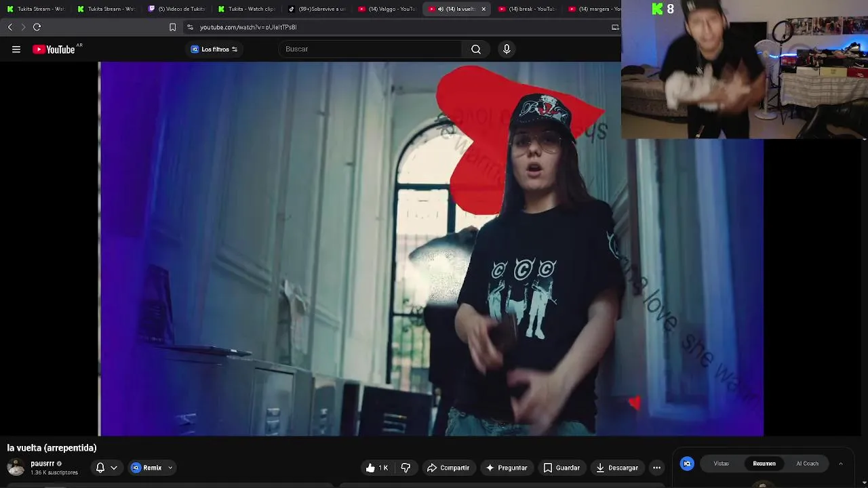Collapse the side panel with the chevron

point(840,464)
